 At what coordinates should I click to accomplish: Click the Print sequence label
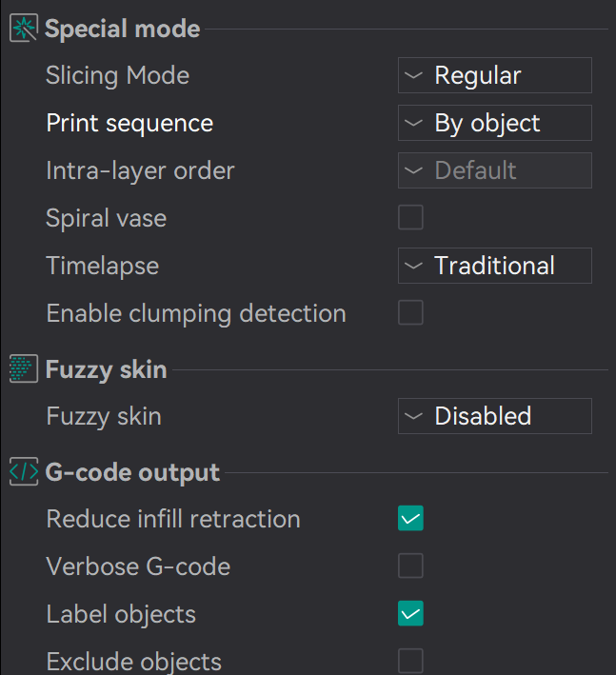click(x=129, y=123)
